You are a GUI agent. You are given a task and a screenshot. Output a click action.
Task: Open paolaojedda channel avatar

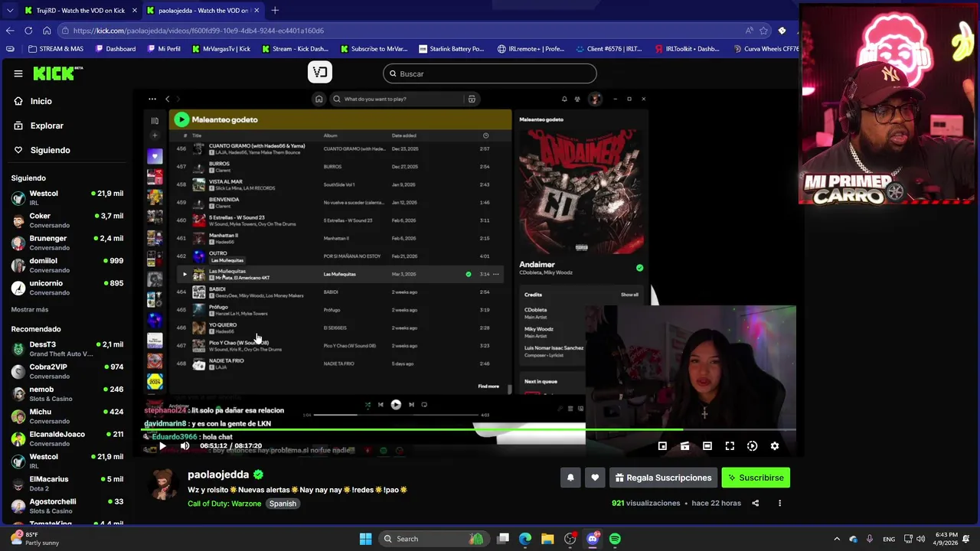click(x=162, y=484)
